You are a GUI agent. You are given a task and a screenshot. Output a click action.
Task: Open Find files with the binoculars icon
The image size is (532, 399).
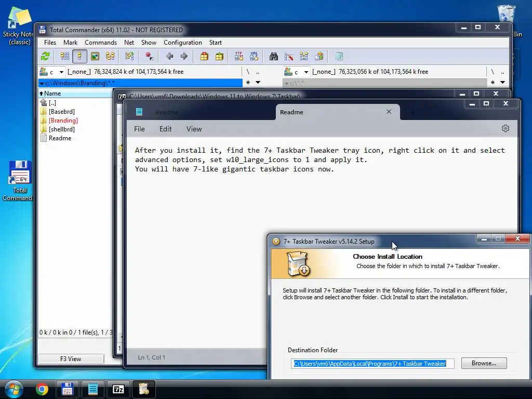pos(273,56)
